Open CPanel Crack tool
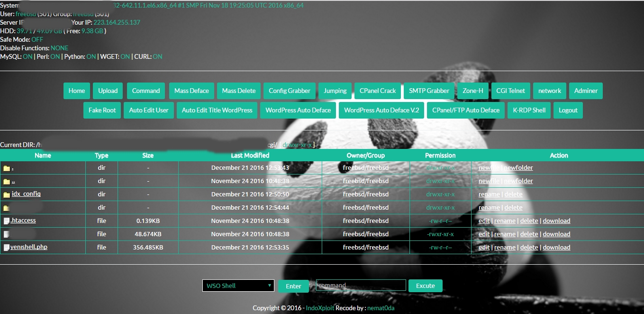Viewport: 644px width, 314px height. coord(378,91)
